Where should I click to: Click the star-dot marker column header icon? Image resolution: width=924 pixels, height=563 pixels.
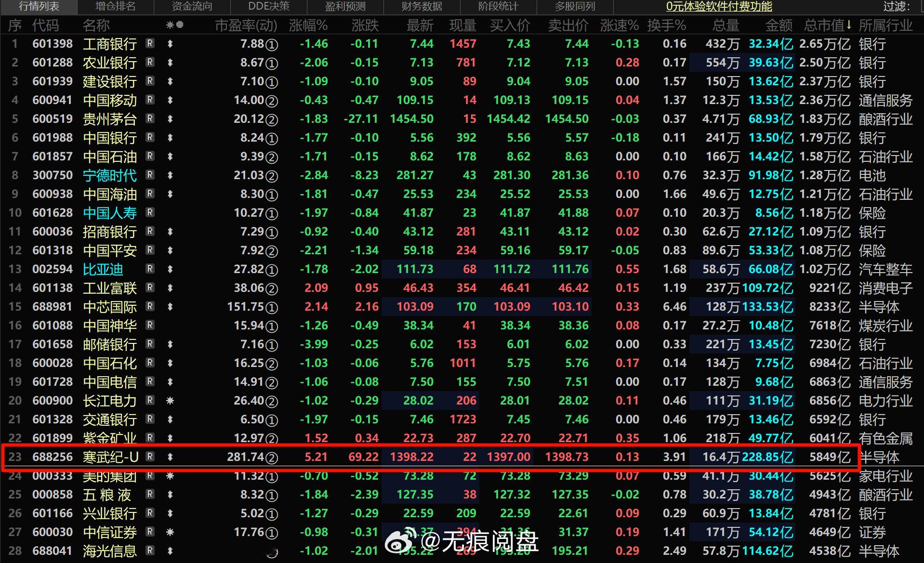[x=174, y=25]
